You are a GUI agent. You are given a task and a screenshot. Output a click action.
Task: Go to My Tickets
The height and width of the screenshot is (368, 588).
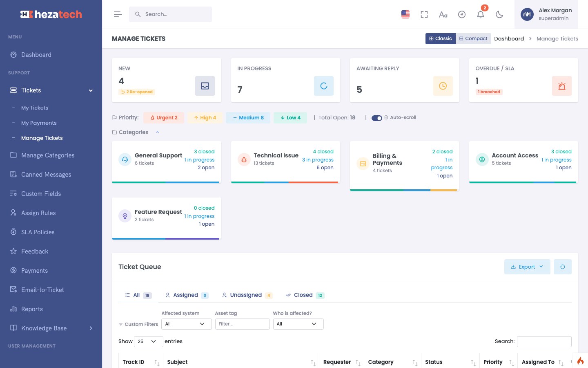click(35, 108)
